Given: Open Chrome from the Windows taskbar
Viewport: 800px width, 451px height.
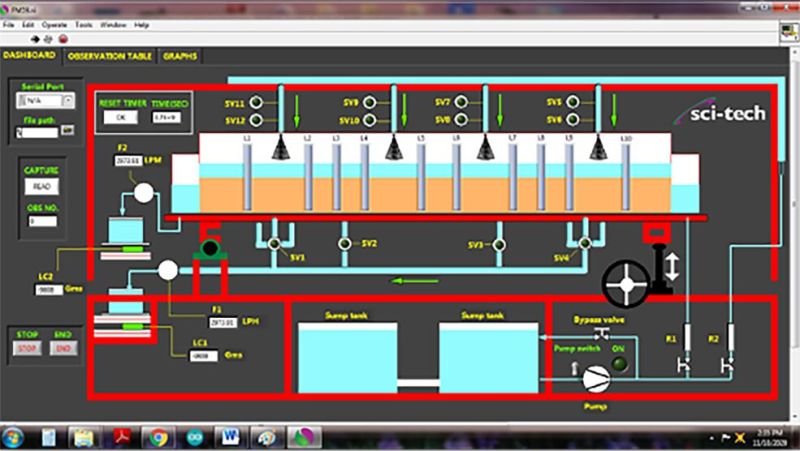Looking at the screenshot, I should (x=156, y=437).
